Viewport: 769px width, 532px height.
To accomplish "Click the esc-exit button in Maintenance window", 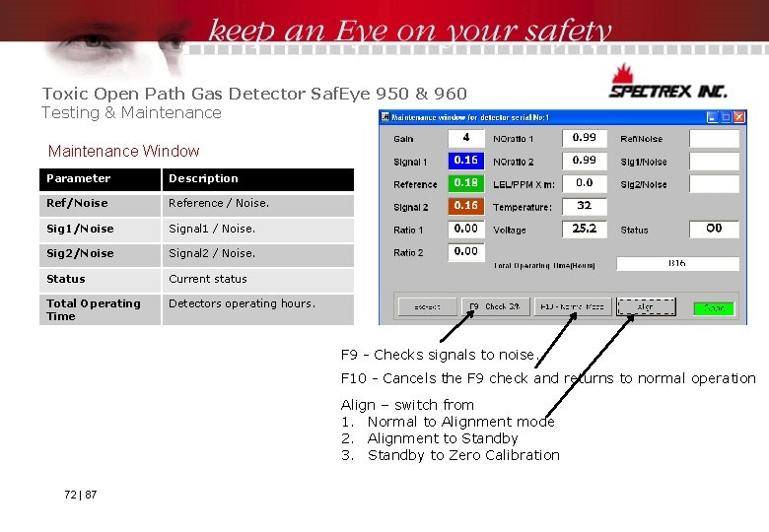I will 427,307.
